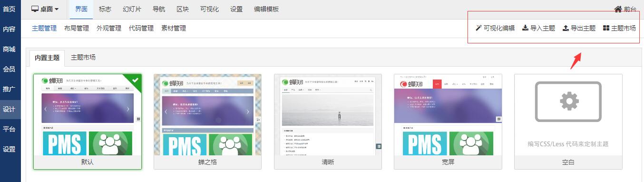Open the 可视化 top menu
The image size is (644, 182).
click(210, 9)
